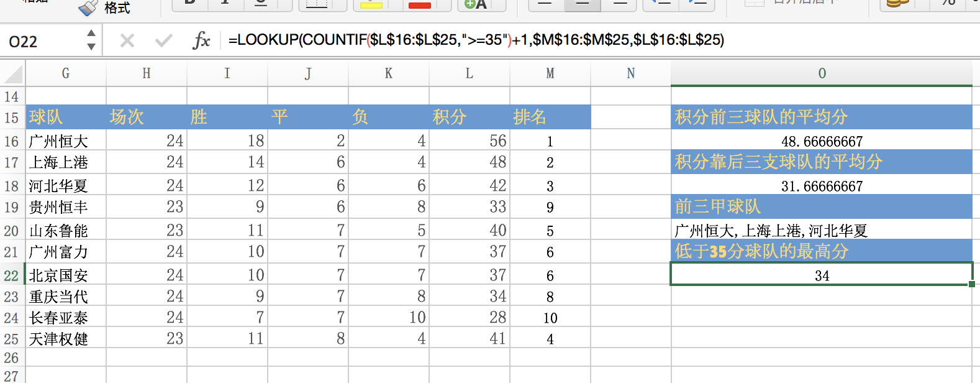
Task: Select the 贵州恒丰 team cell
Action: [x=66, y=207]
